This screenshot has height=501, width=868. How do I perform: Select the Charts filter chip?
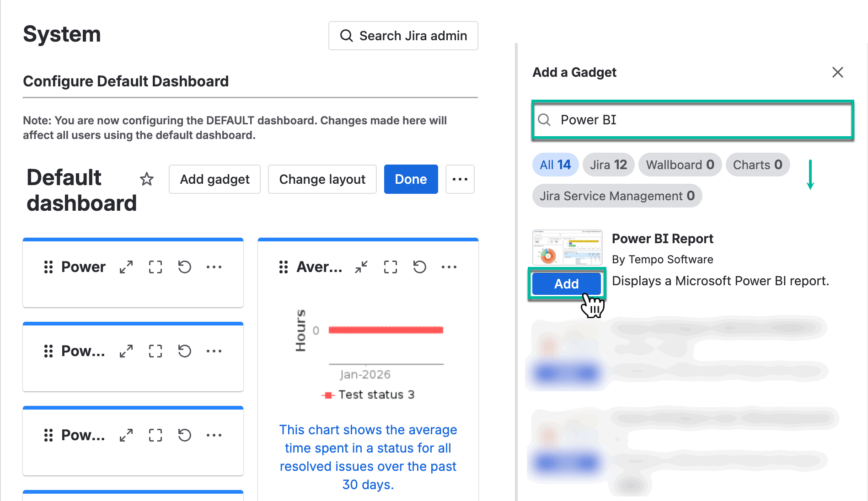(x=757, y=165)
